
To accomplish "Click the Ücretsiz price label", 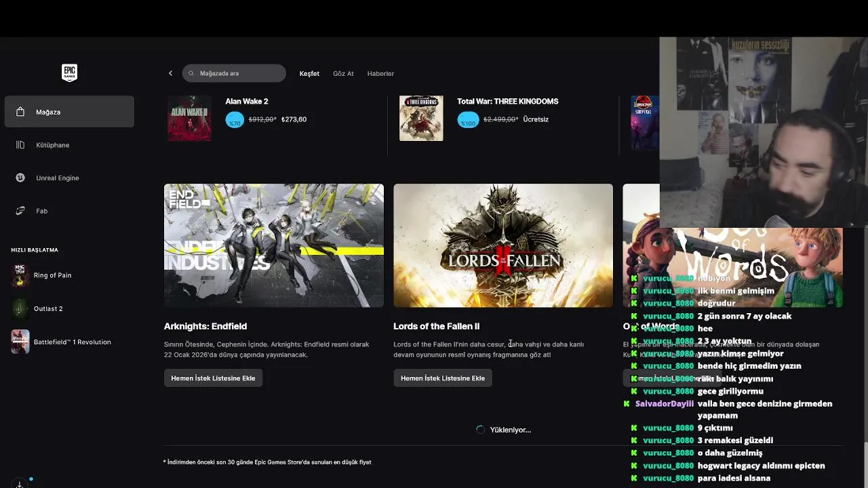I will (536, 119).
